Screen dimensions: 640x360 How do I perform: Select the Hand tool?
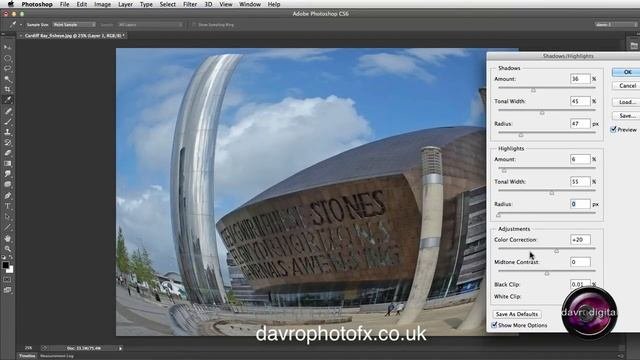point(7,238)
